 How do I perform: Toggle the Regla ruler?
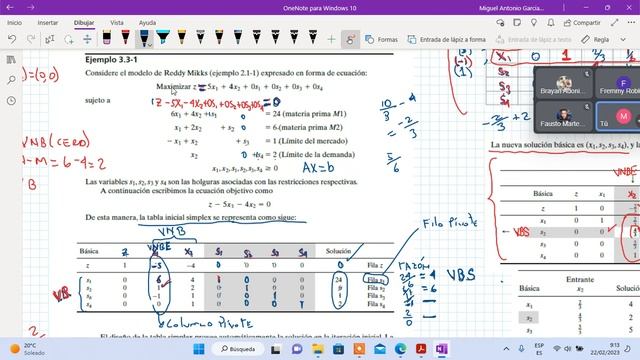tap(595, 39)
